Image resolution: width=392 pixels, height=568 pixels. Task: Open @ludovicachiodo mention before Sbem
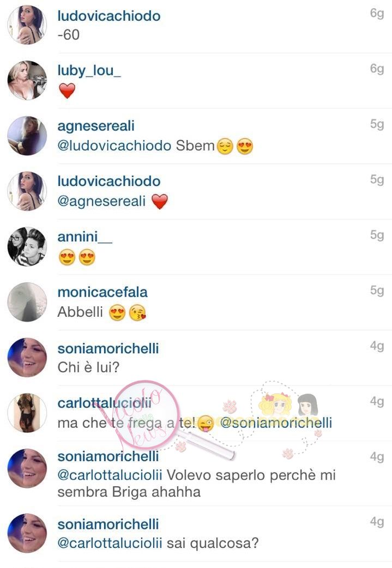click(114, 146)
